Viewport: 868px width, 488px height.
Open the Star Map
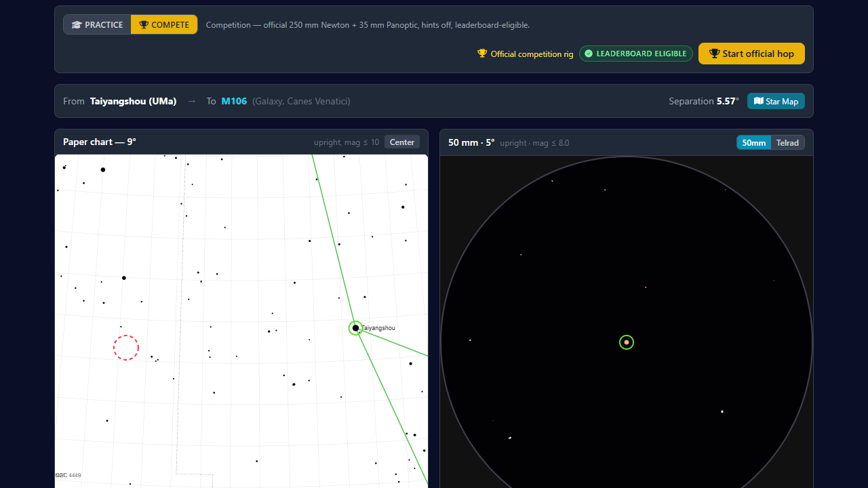click(x=776, y=101)
